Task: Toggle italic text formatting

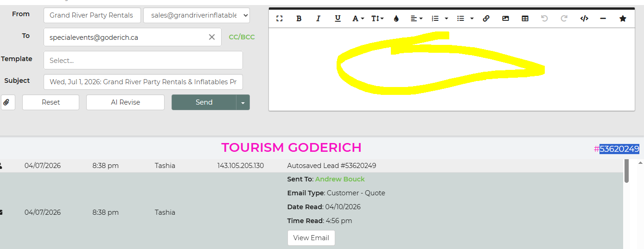Action: click(x=318, y=19)
